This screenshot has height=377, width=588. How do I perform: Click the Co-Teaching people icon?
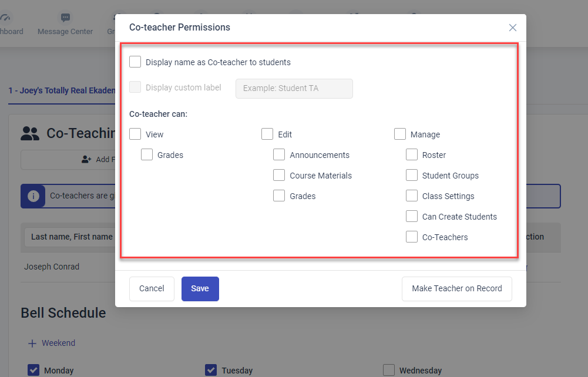[x=30, y=133]
